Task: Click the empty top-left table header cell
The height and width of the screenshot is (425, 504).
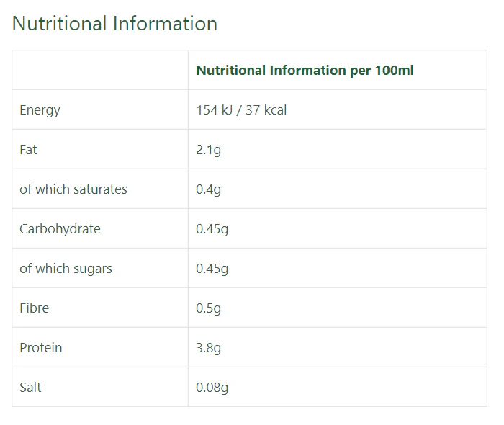Action: (x=100, y=71)
